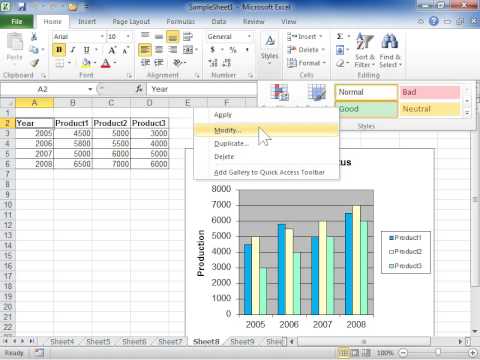The width and height of the screenshot is (480, 360).
Task: Expand the Styles dropdown button
Action: tap(269, 50)
